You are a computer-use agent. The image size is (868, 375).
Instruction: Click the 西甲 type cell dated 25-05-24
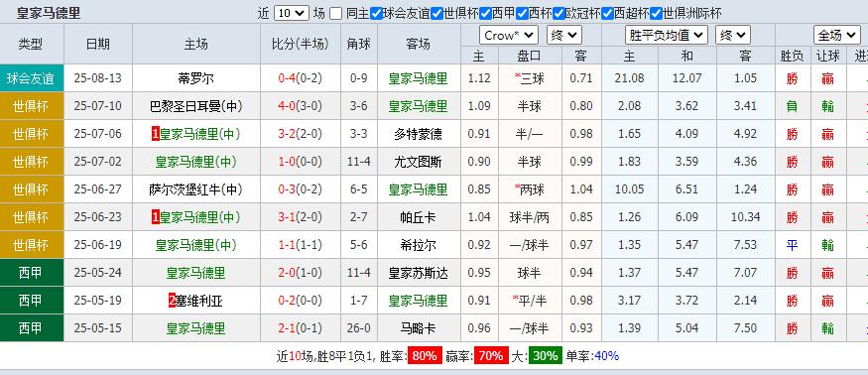(32, 273)
